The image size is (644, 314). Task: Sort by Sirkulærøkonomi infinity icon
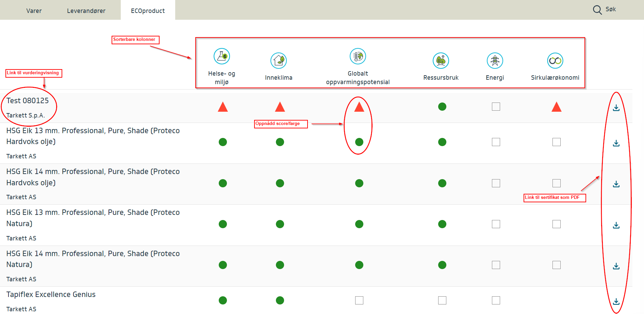(x=555, y=61)
